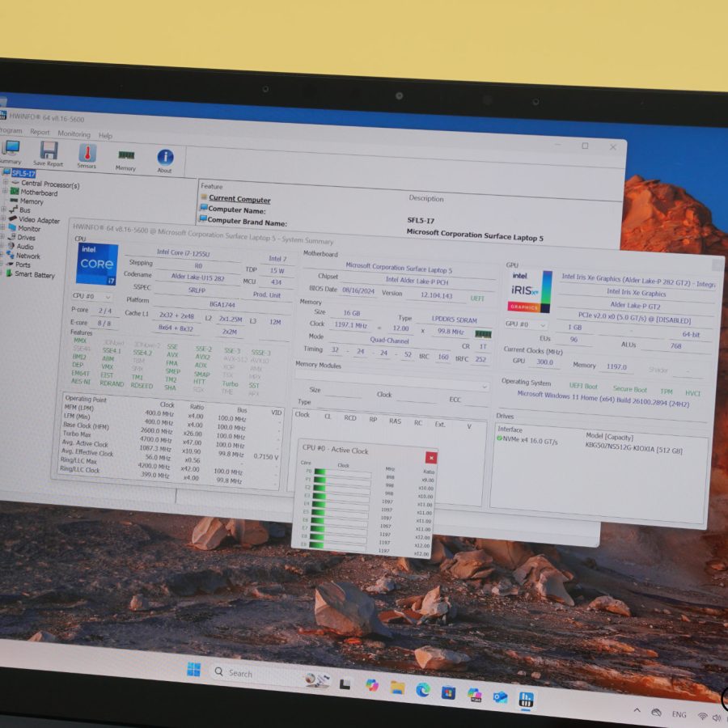
Task: Open the GPU #0 selector dropdown
Action: tap(526, 324)
